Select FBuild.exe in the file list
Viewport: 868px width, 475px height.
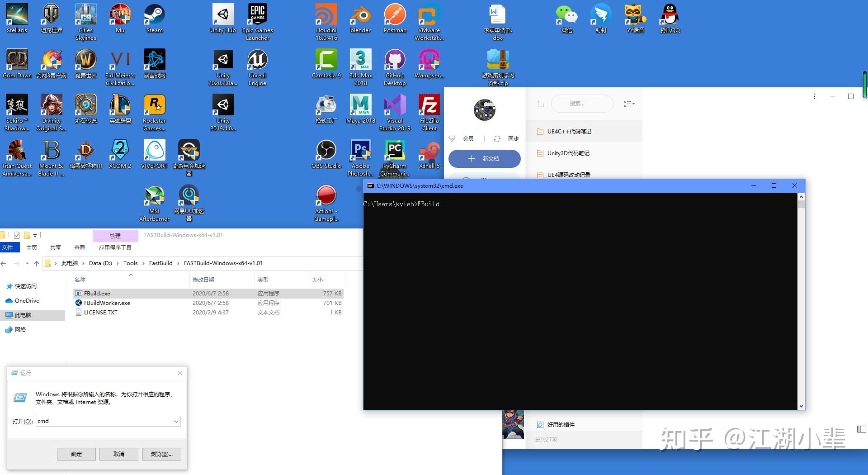(x=98, y=293)
